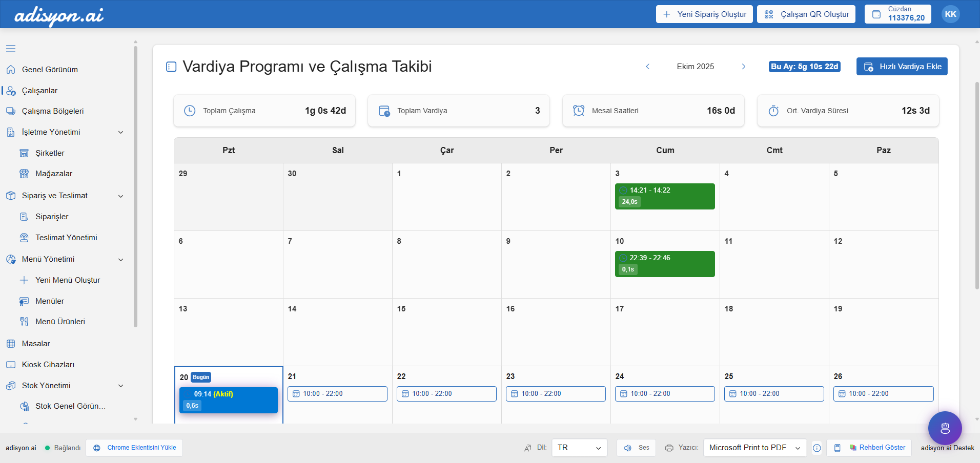
Task: Click the Ses speaker icon
Action: coord(628,448)
